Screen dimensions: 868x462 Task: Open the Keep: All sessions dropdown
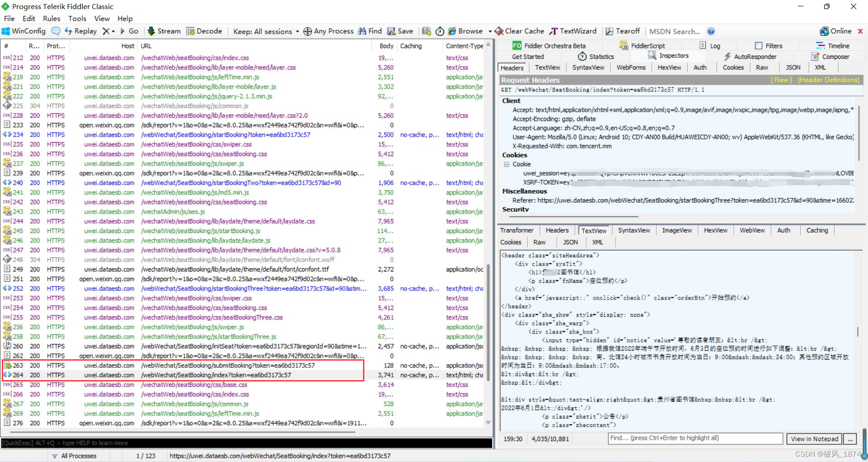point(266,31)
